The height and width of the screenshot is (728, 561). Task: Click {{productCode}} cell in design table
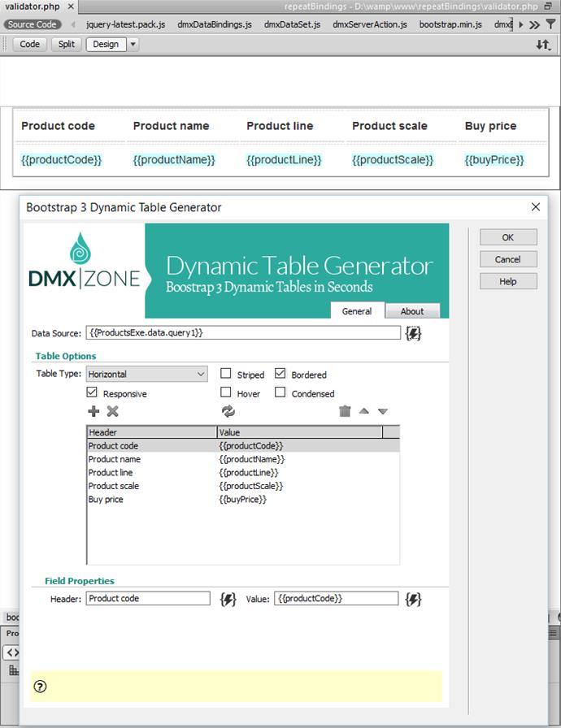(x=61, y=160)
